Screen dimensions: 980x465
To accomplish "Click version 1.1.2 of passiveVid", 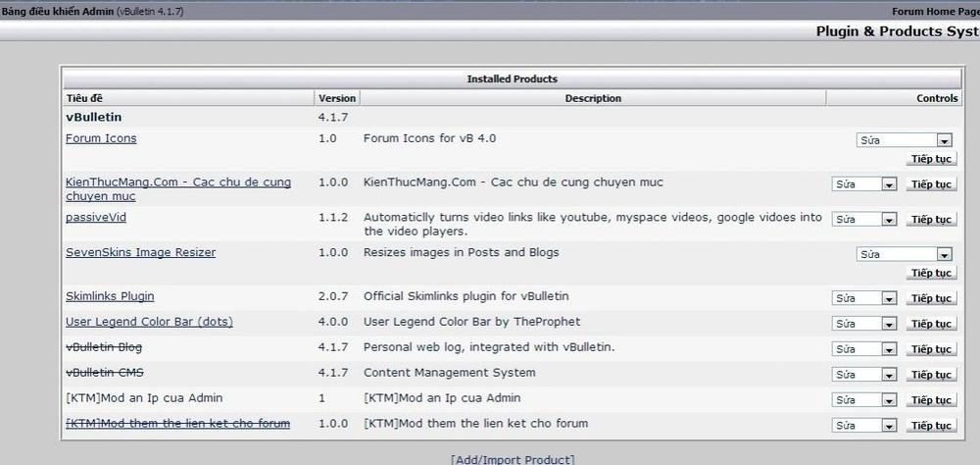I will point(334,218).
